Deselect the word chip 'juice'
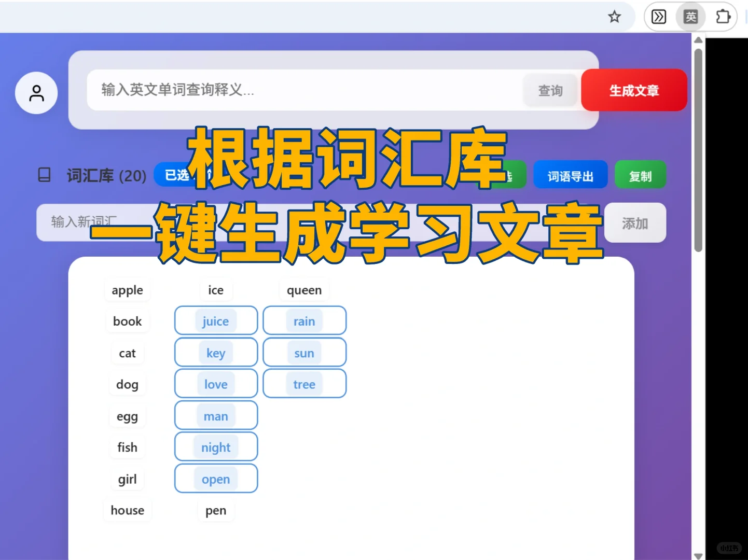 215,320
